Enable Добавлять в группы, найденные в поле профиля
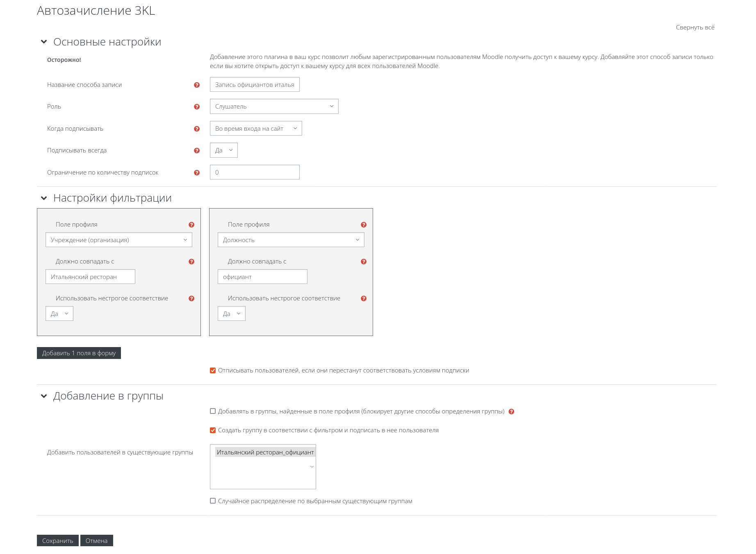Image resolution: width=756 pixels, height=554 pixels. (x=213, y=411)
